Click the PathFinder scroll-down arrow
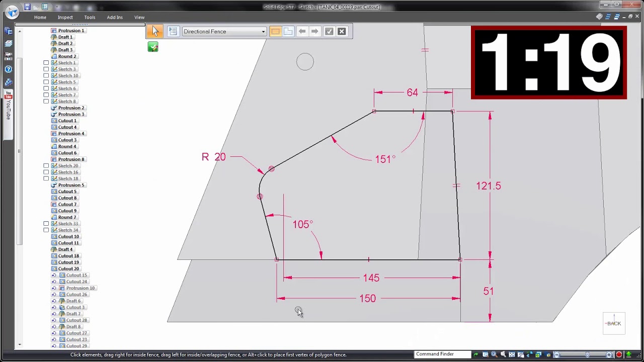This screenshot has height=362, width=644. 20,345
